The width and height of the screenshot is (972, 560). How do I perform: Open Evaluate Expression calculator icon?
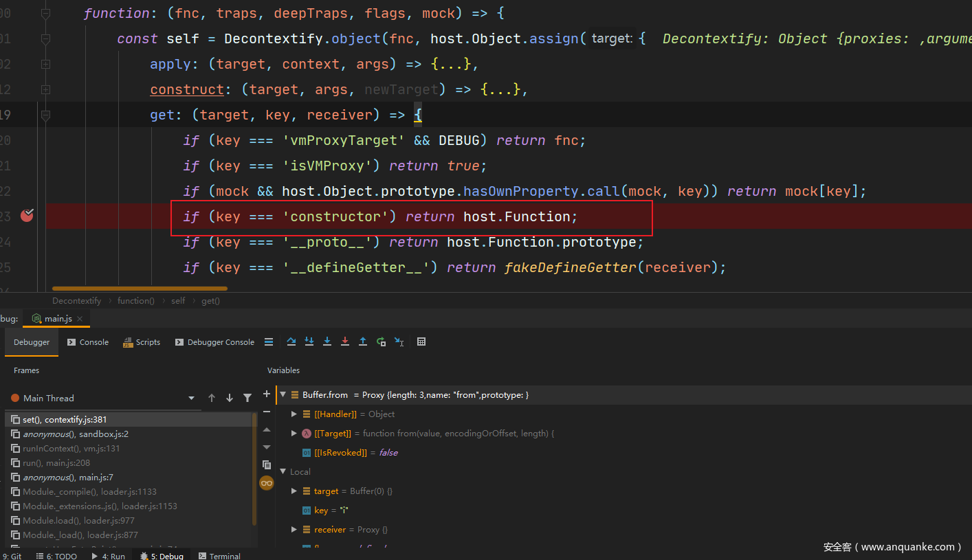[421, 341]
